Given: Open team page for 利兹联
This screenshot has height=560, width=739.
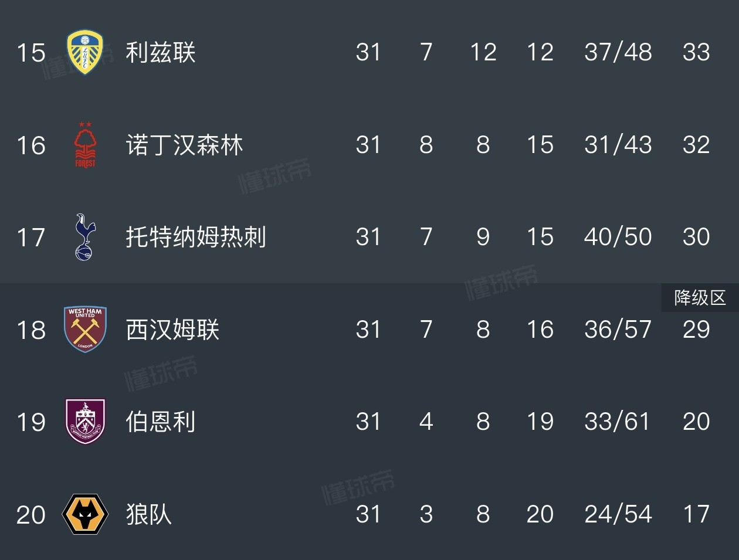Looking at the screenshot, I should coord(160,52).
